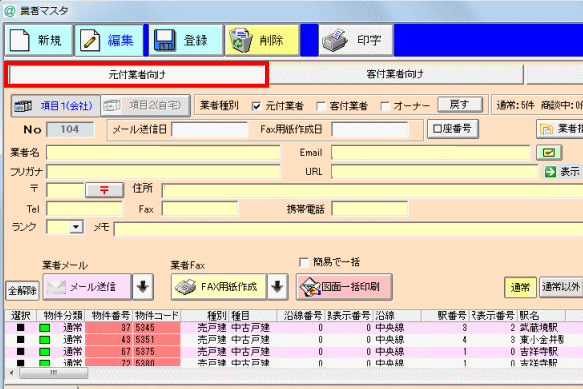Click the メール送信日 field

pos(209,130)
